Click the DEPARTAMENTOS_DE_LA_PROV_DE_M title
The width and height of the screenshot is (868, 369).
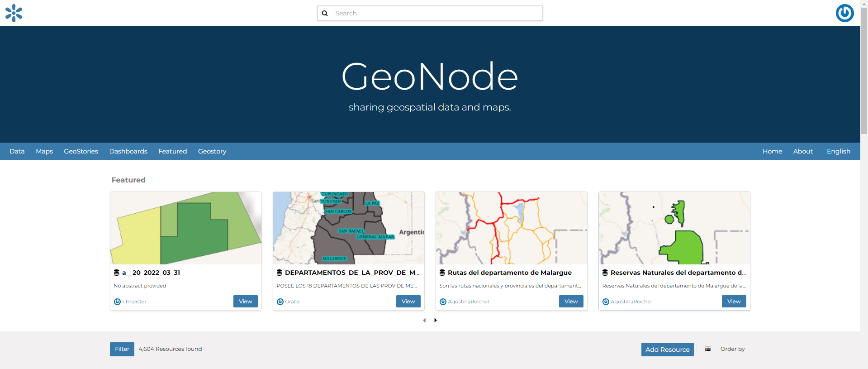352,273
